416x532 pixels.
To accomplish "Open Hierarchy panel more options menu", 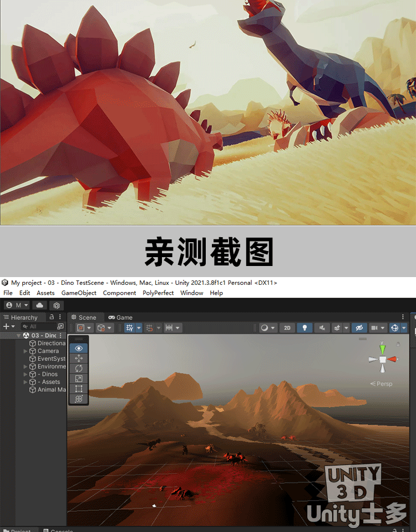I will (60, 317).
